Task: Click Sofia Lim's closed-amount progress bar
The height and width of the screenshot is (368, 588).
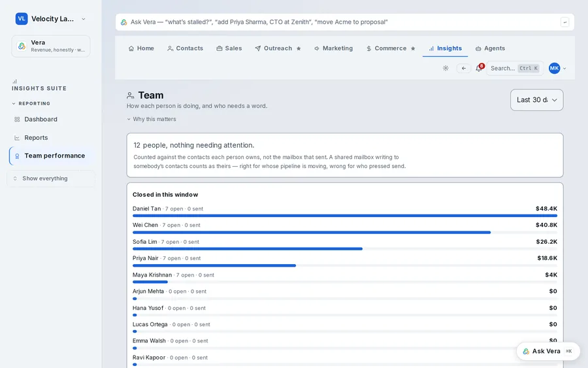Action: 344,248
